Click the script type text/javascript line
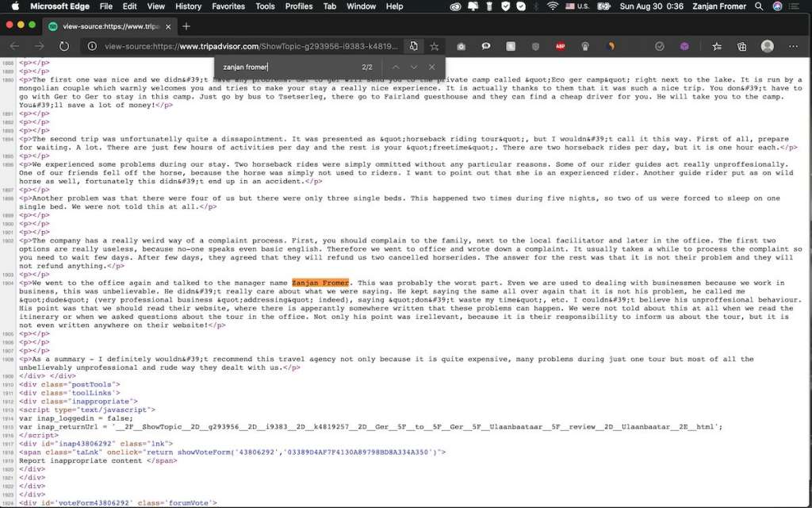812x508 pixels. tap(87, 410)
